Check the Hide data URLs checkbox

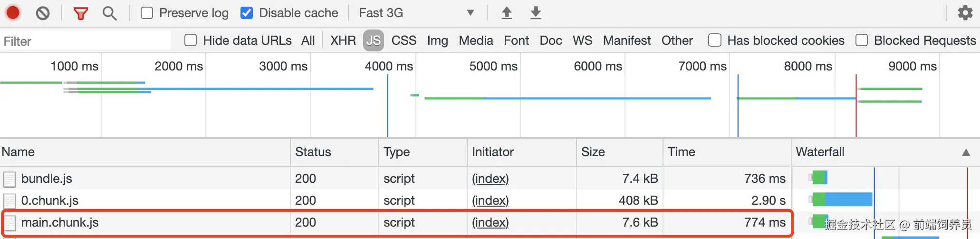(x=191, y=40)
